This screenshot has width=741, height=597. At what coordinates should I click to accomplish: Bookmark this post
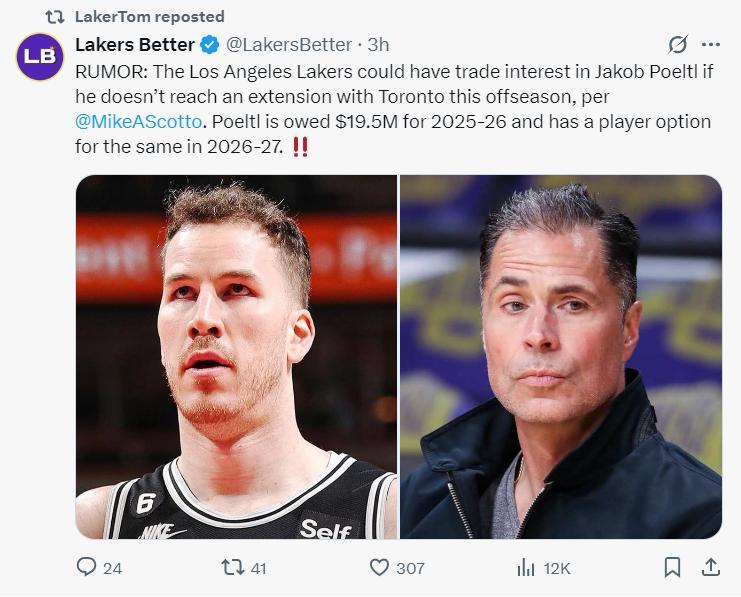coord(673,567)
